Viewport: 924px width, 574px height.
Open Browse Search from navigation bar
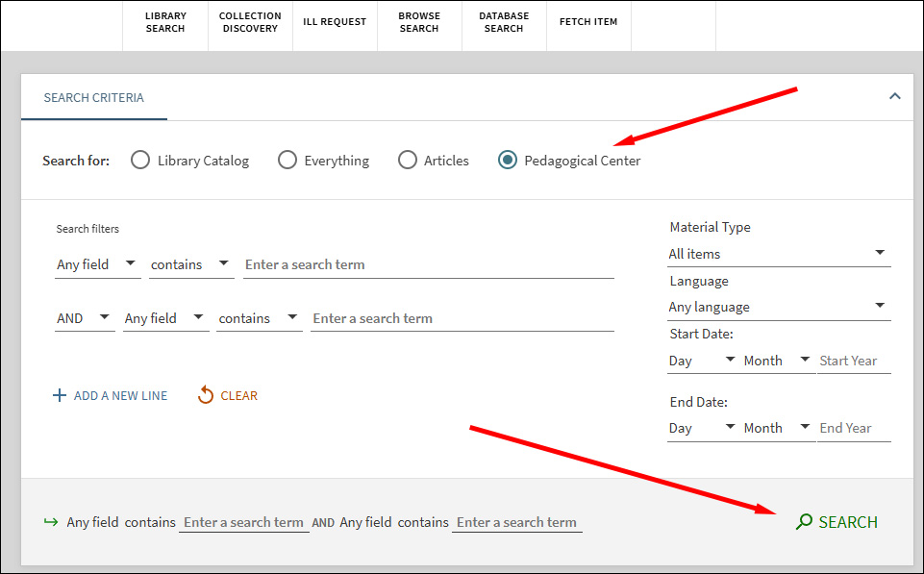tap(419, 22)
